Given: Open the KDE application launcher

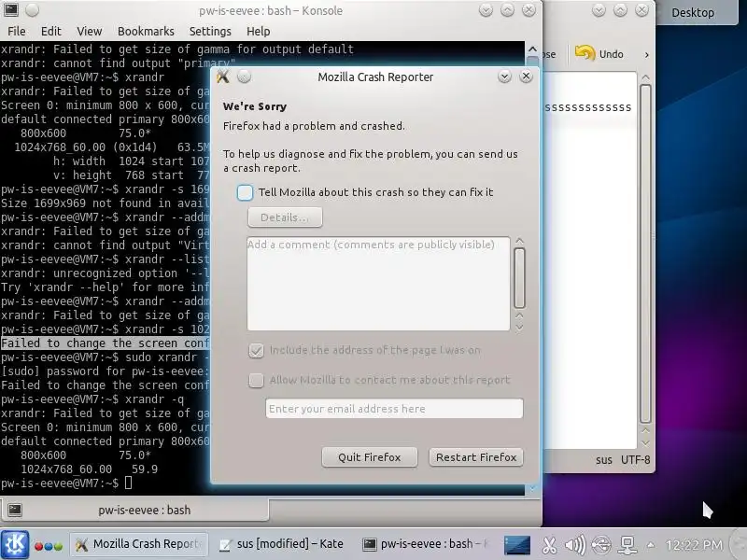Looking at the screenshot, I should pyautogui.click(x=15, y=544).
